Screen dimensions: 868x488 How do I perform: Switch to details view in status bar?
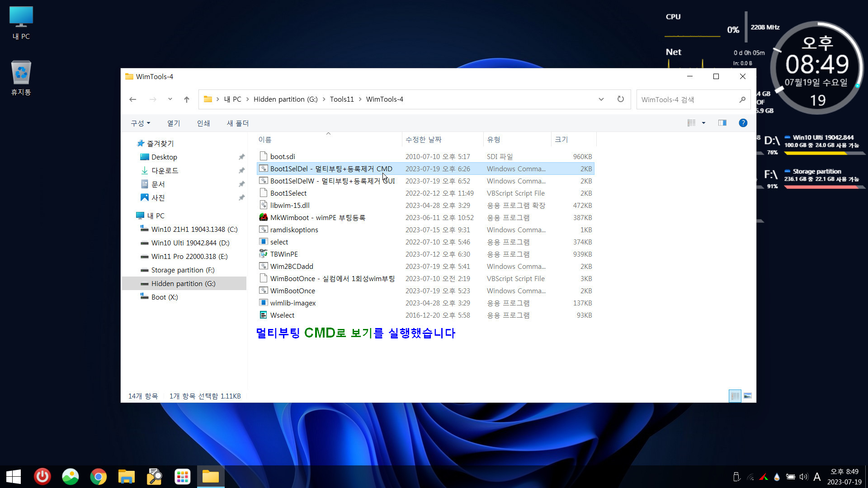(735, 396)
